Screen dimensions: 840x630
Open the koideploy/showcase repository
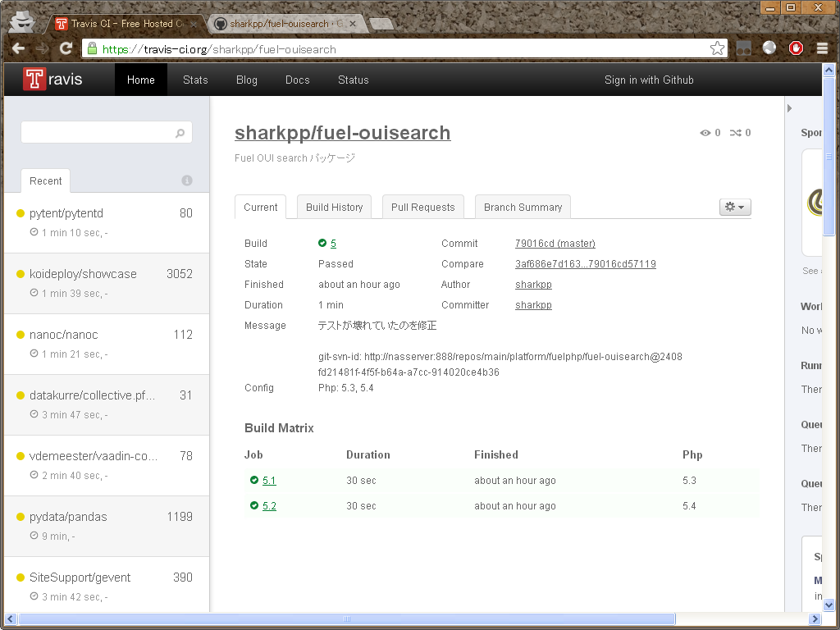[83, 274]
